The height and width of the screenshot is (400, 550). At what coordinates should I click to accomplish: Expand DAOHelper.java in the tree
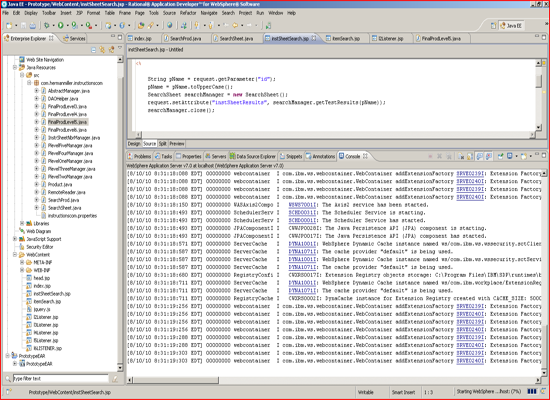coord(36,99)
